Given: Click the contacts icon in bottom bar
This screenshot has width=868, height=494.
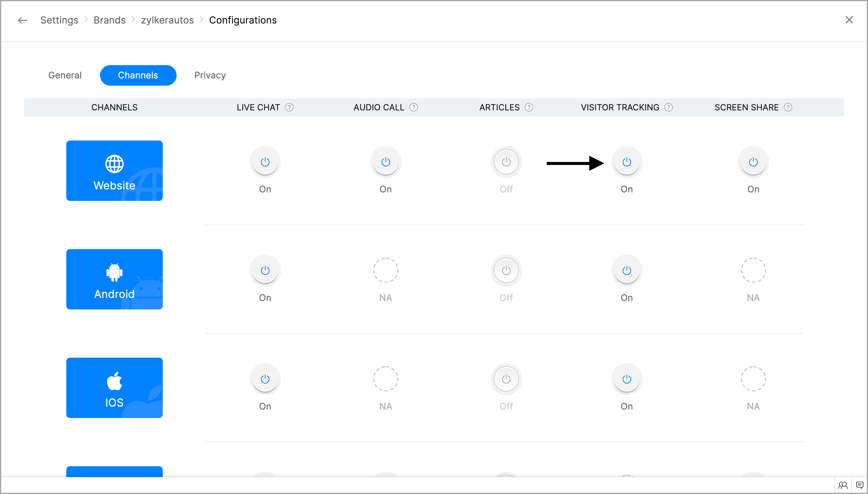Looking at the screenshot, I should (x=843, y=485).
